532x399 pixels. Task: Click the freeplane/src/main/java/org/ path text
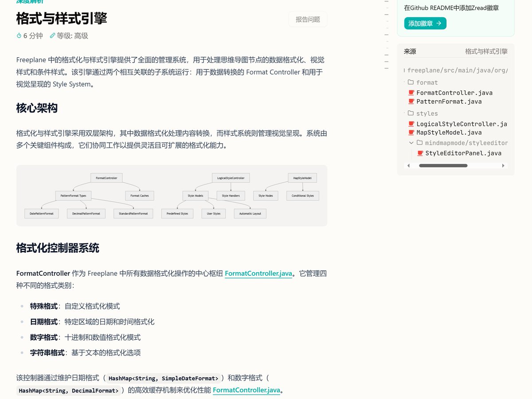458,70
